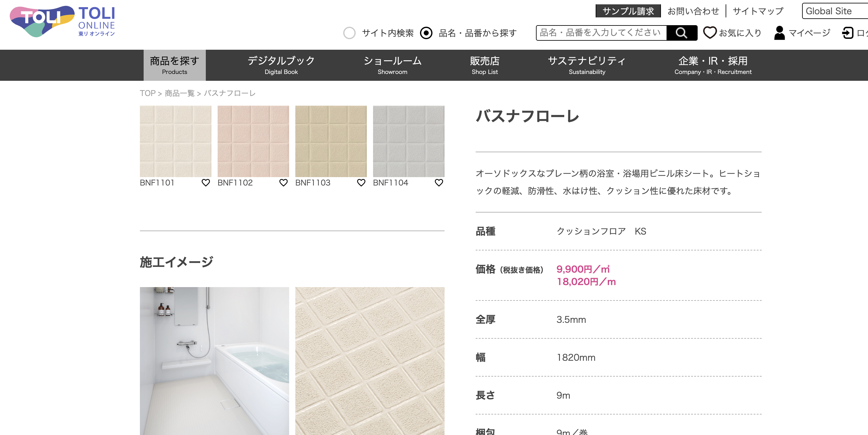
Task: Switch to the サステナビリティ navigation tab
Action: 587,65
